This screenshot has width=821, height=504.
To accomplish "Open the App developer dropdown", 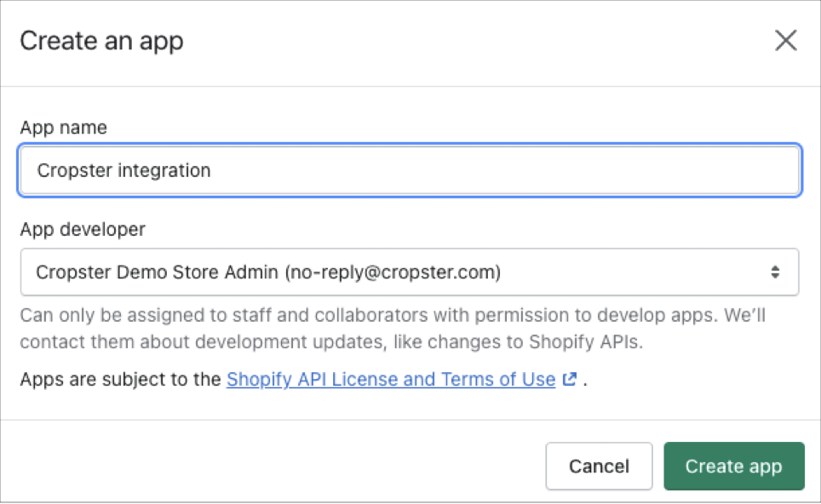I will pos(410,272).
